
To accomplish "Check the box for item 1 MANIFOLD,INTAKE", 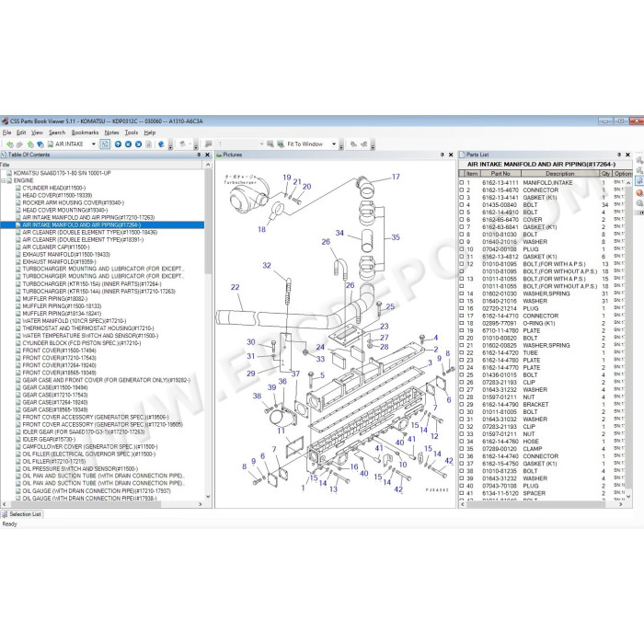I will click(x=461, y=182).
